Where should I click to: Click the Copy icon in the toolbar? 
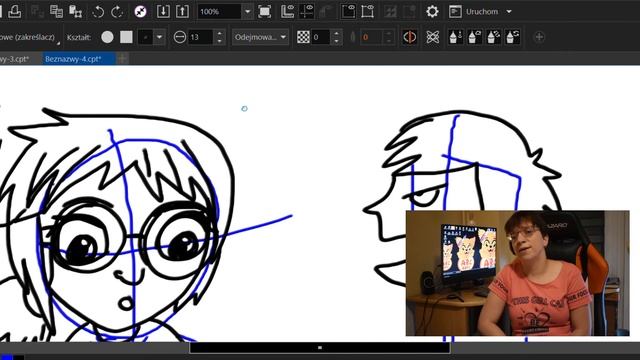point(56,11)
